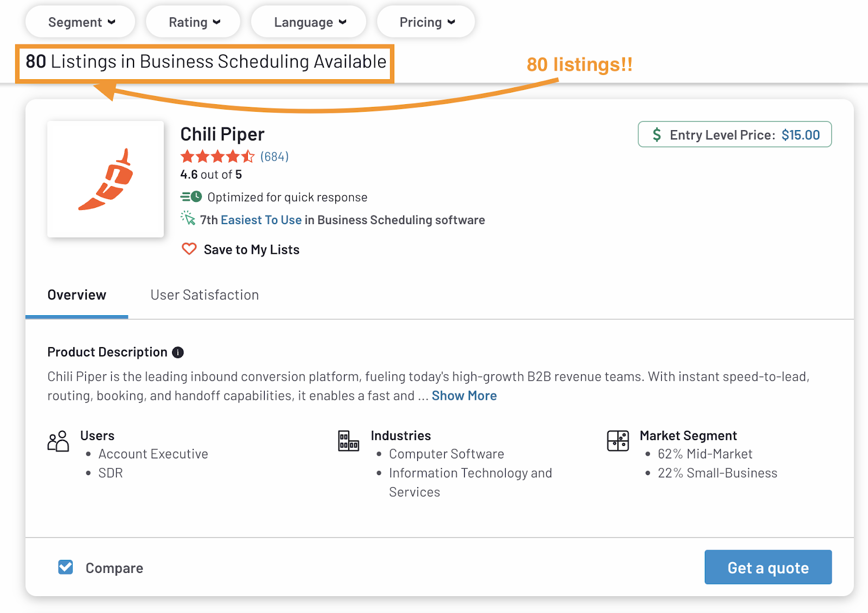The image size is (868, 613).
Task: Click the 'Account Executive' user entry
Action: 154,454
